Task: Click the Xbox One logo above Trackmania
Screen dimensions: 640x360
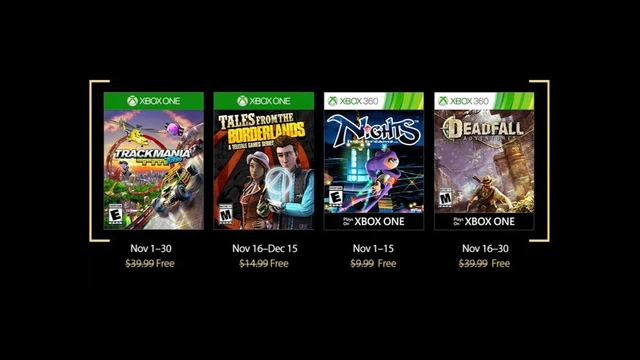Action: click(153, 101)
